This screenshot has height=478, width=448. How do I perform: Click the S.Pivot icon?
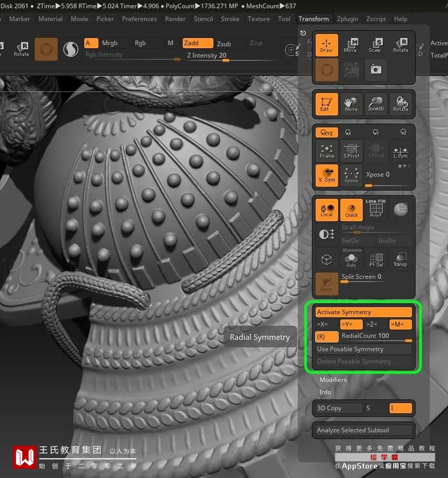click(x=352, y=151)
